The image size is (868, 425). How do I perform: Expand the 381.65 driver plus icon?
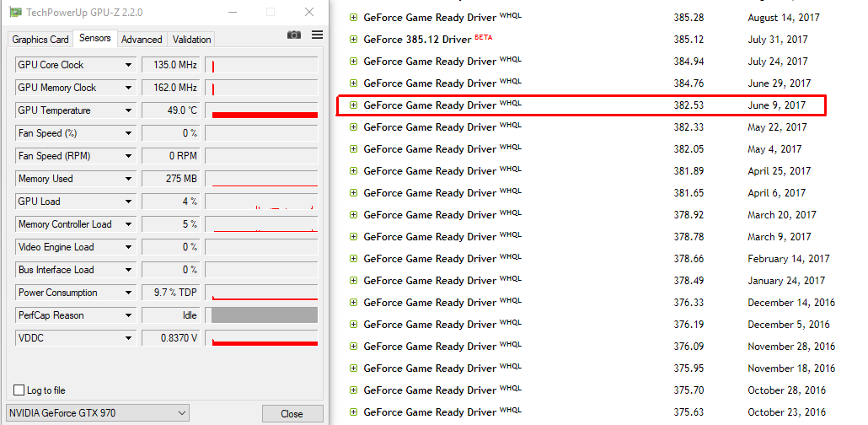tap(353, 193)
